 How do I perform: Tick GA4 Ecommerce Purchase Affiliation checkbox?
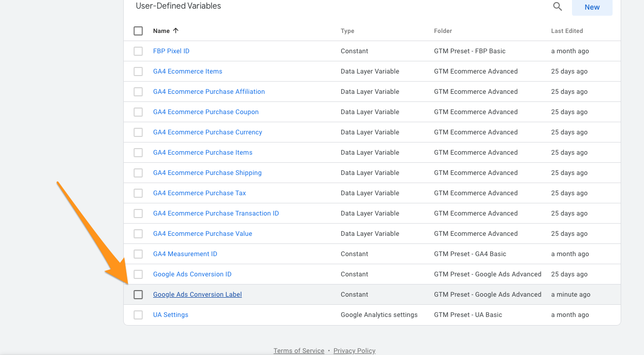pyautogui.click(x=138, y=92)
